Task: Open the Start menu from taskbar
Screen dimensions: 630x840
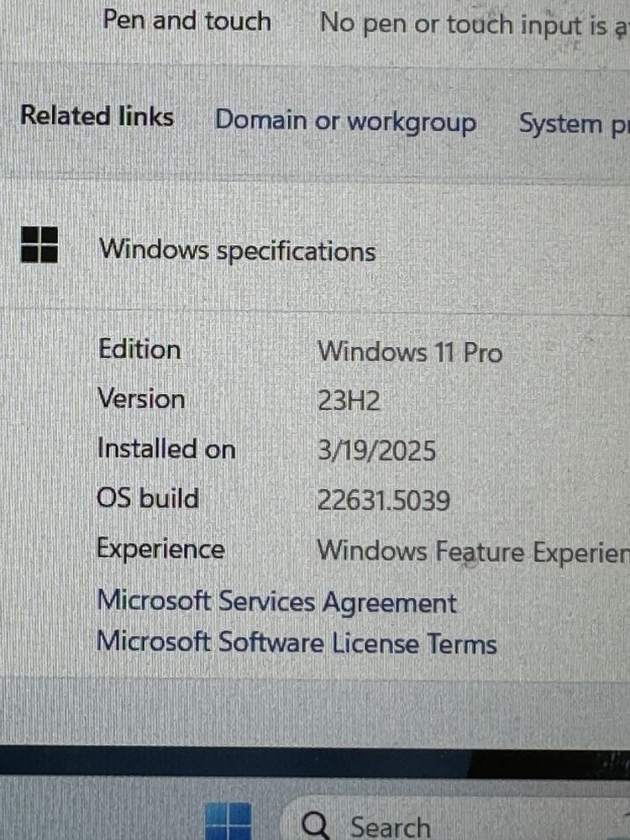Action: click(x=228, y=822)
